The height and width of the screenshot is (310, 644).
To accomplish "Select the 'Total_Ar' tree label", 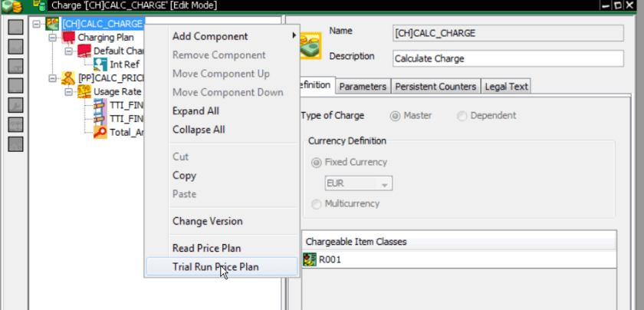I will tap(127, 133).
